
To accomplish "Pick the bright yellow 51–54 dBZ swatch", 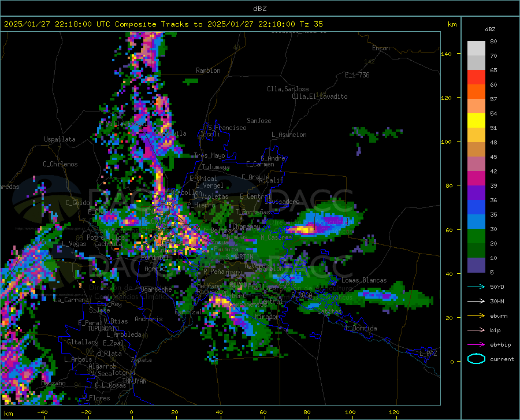I will point(476,121).
